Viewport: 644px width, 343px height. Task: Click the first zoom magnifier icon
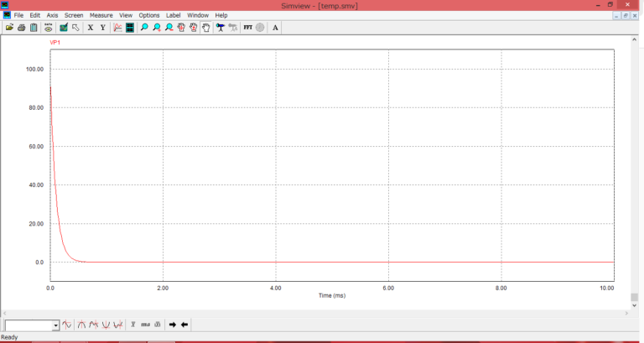(145, 28)
